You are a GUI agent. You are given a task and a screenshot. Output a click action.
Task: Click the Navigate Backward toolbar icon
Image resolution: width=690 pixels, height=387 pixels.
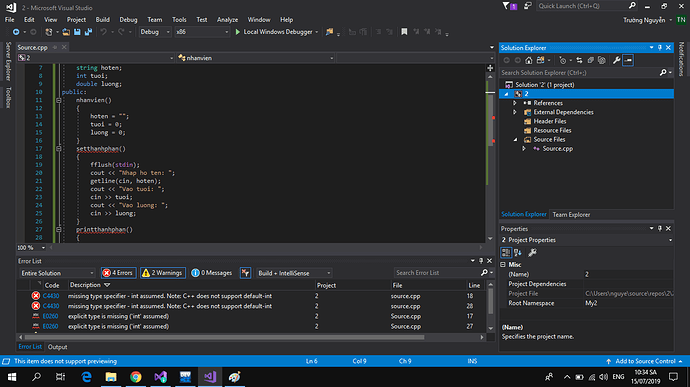pyautogui.click(x=16, y=32)
